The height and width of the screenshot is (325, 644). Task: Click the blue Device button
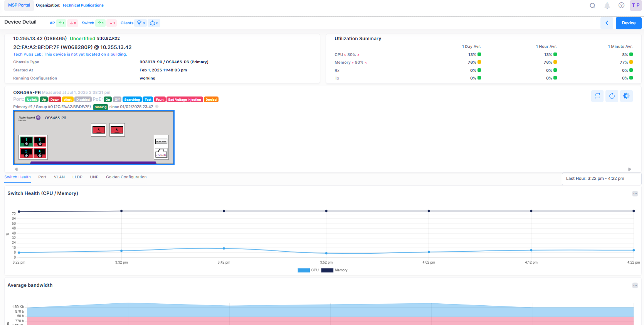628,23
